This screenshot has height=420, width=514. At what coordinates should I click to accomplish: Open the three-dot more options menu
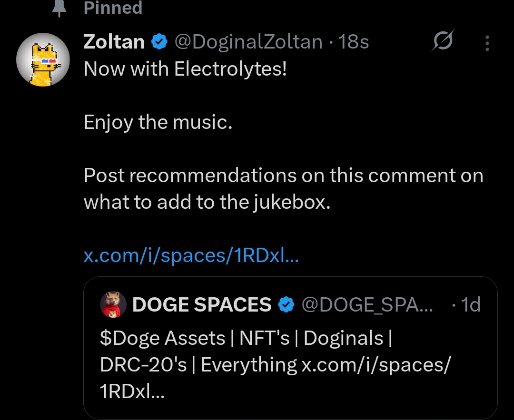click(486, 43)
